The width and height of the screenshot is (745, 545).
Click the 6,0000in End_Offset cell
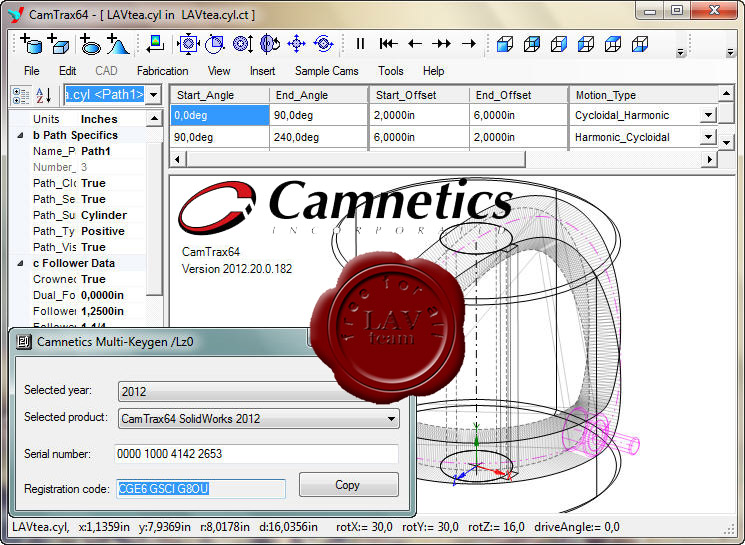[518, 115]
